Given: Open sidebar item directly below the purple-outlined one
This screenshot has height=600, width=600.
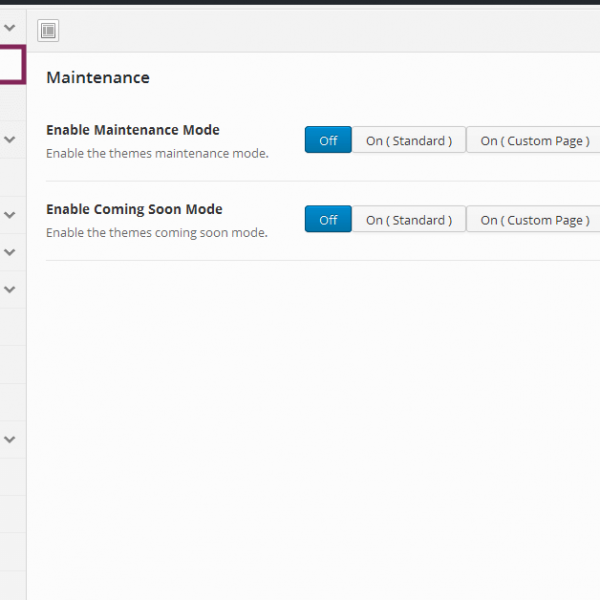Looking at the screenshot, I should (x=11, y=102).
